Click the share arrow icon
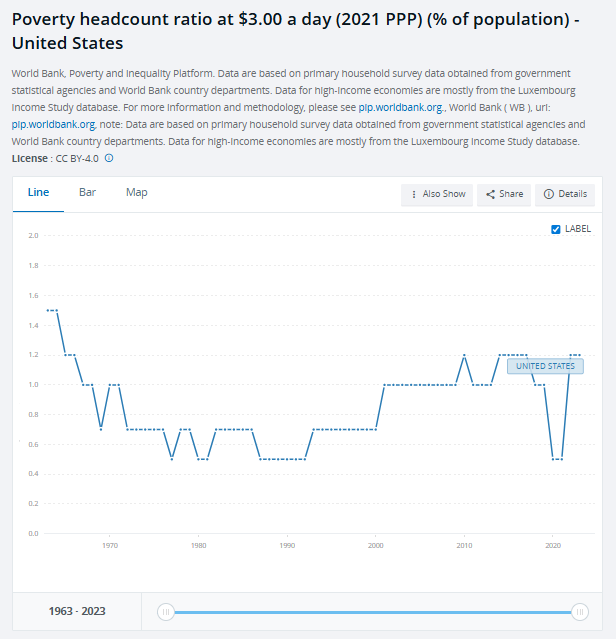 491,194
